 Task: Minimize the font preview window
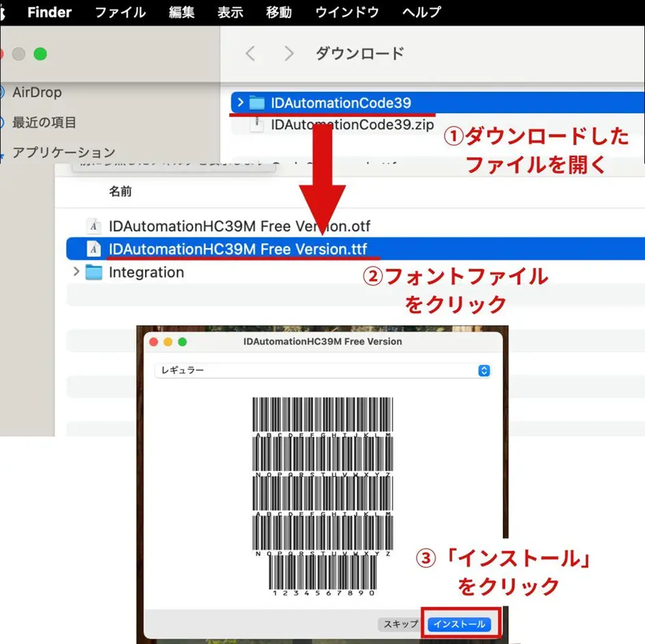click(168, 342)
